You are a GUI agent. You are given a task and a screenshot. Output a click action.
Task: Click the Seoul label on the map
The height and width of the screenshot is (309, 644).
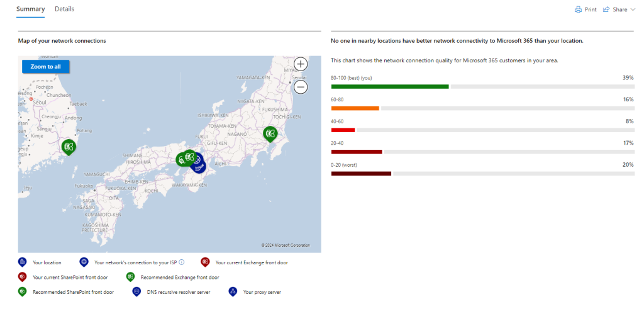(x=40, y=101)
